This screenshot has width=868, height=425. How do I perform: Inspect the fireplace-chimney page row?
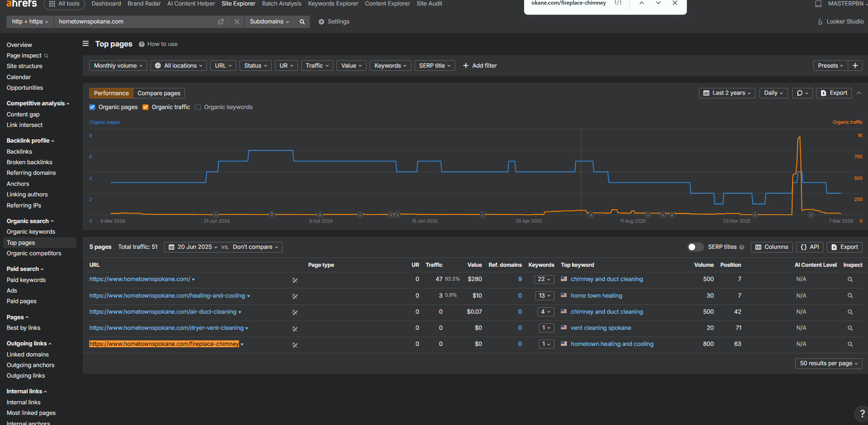point(850,344)
